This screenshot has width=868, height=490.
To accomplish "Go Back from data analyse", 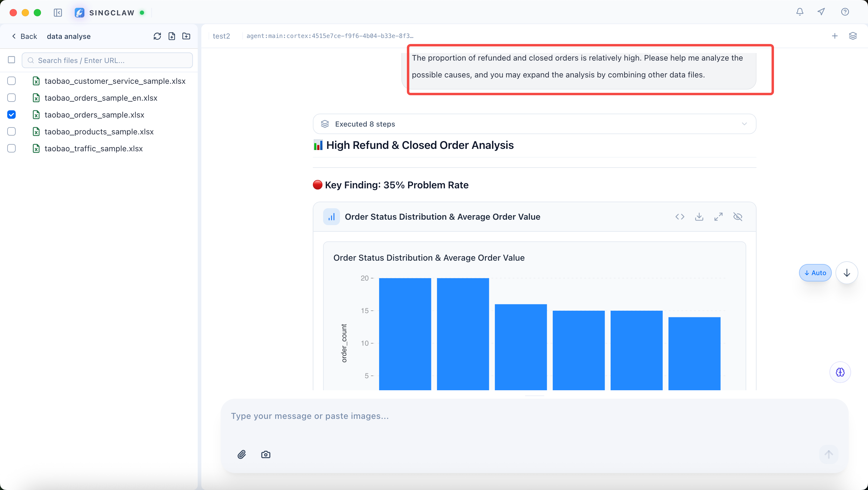I will (x=24, y=36).
